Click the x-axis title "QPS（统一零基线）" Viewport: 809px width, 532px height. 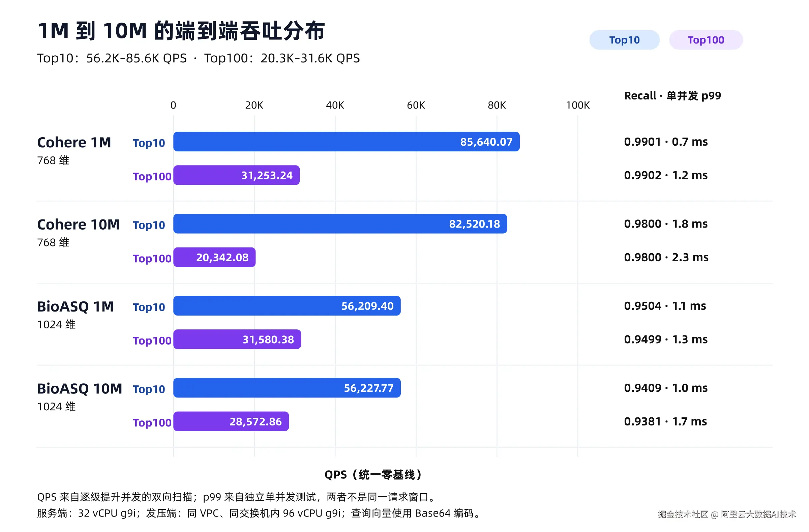(x=373, y=475)
